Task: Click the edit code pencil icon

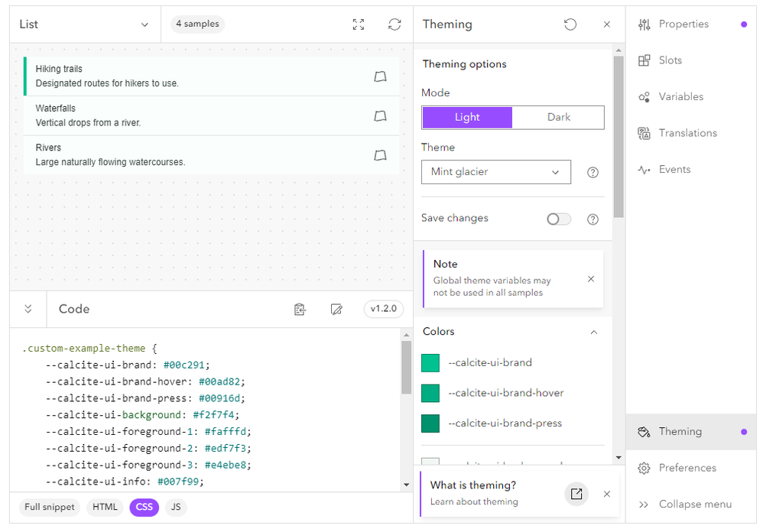Action: coord(336,309)
